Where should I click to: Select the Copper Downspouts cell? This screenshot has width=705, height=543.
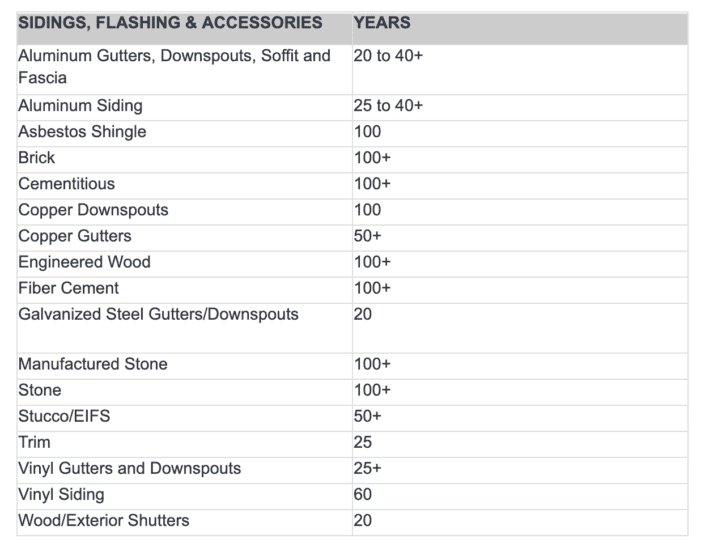click(93, 210)
